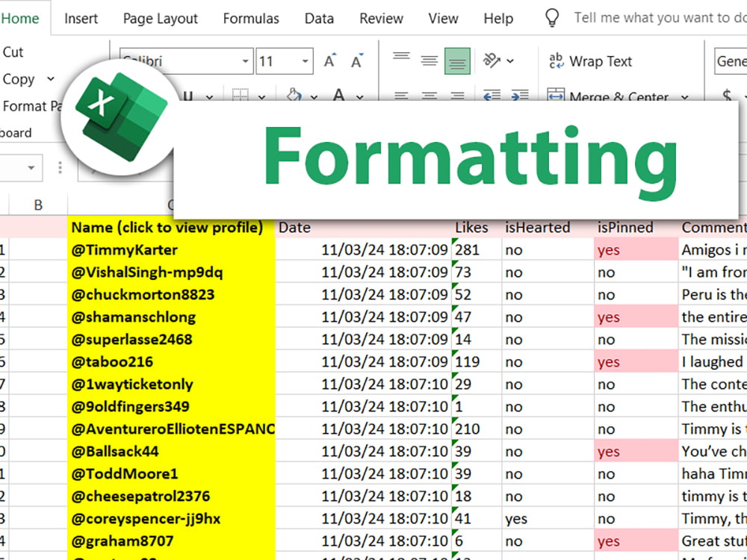Click the Likes cell showing 210
Screen dimensions: 747x560
coord(477,429)
